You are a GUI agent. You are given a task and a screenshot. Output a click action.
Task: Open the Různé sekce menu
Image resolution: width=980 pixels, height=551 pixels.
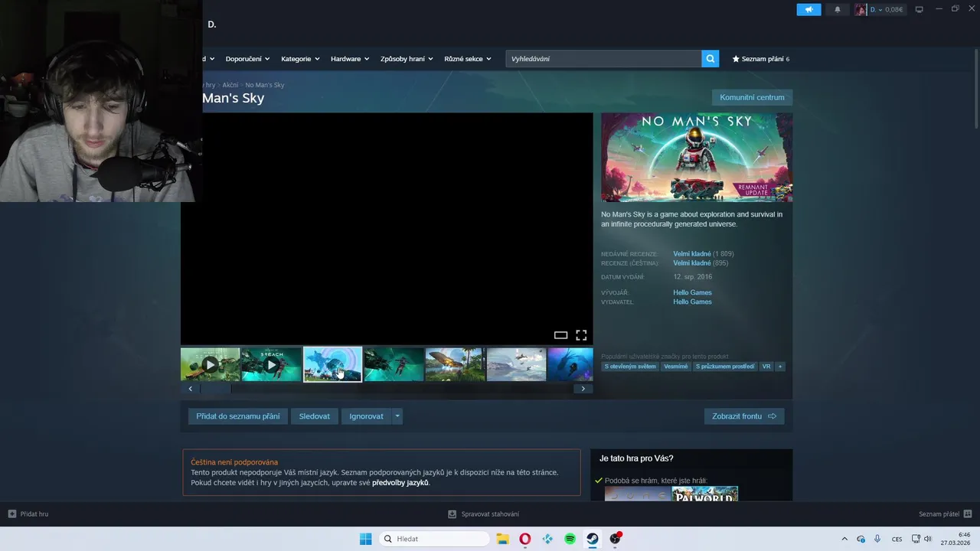(x=468, y=59)
